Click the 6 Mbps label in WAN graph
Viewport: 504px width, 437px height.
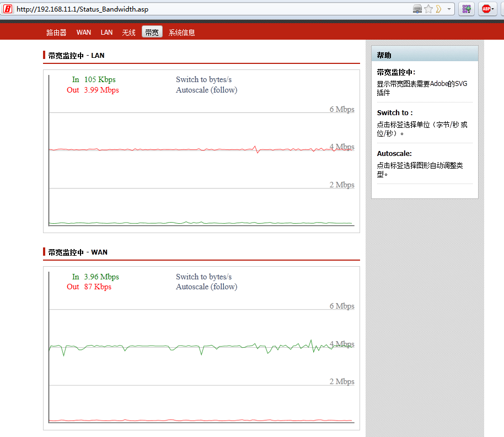click(342, 306)
